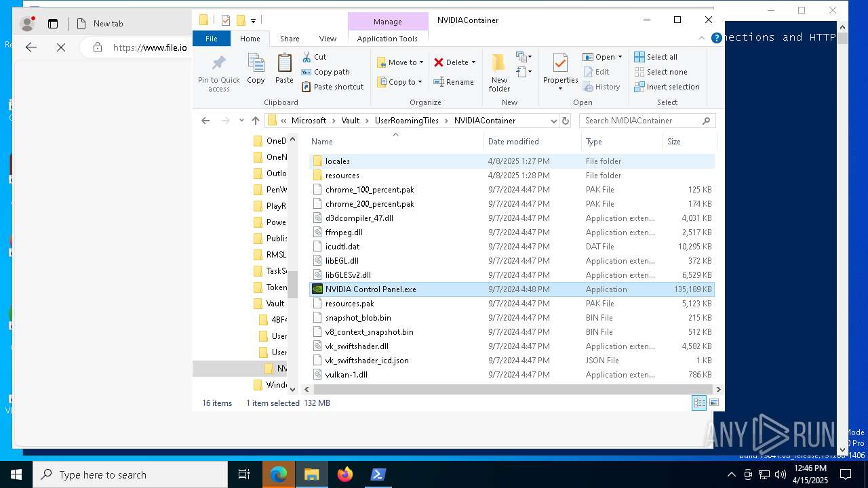This screenshot has height=488, width=868.
Task: Open the Copy to dropdown
Action: tap(400, 82)
